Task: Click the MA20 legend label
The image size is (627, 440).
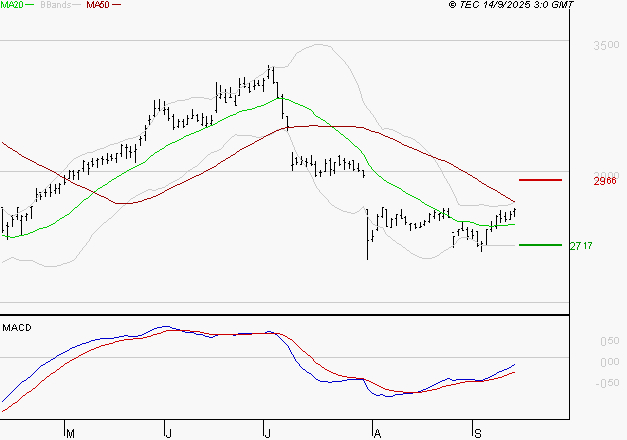Action: point(12,5)
